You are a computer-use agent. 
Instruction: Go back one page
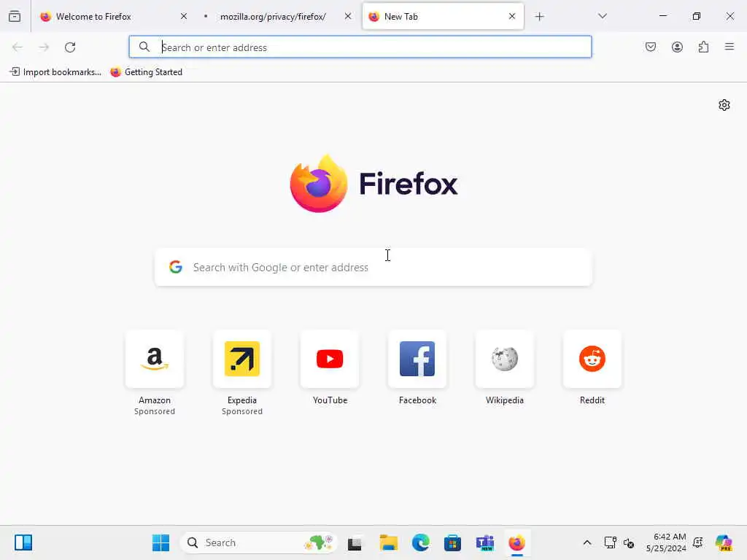click(x=18, y=47)
